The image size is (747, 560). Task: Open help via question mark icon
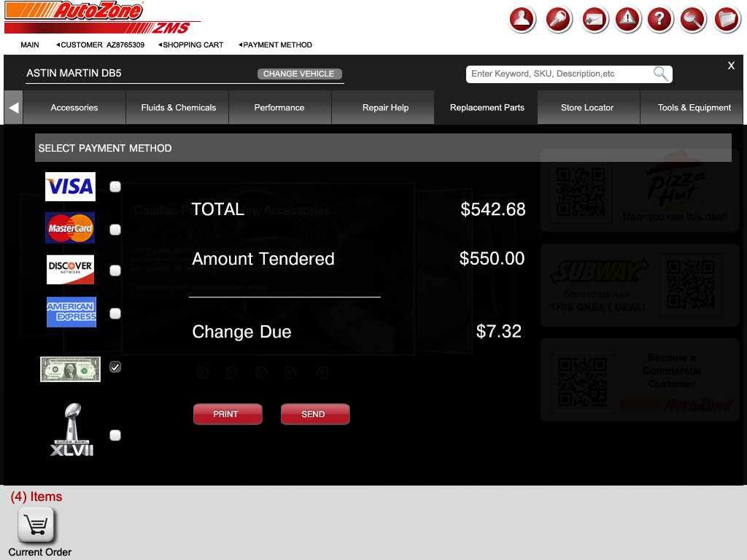tap(659, 20)
